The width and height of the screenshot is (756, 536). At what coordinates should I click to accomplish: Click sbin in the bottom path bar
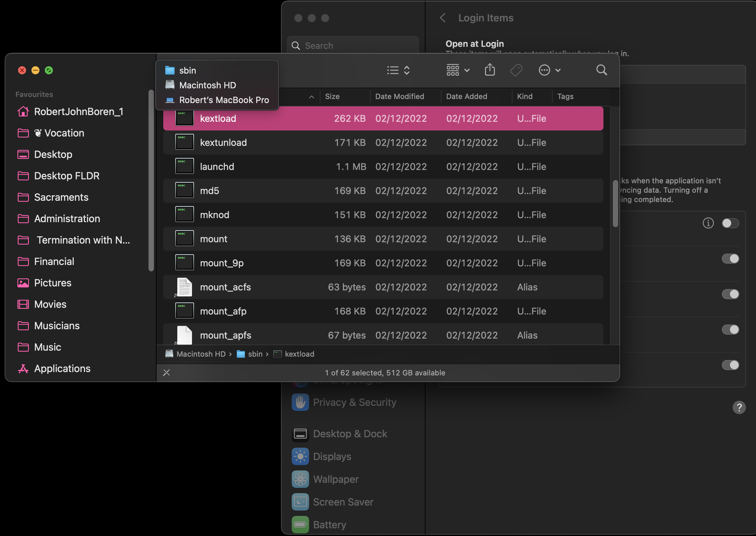tap(255, 354)
